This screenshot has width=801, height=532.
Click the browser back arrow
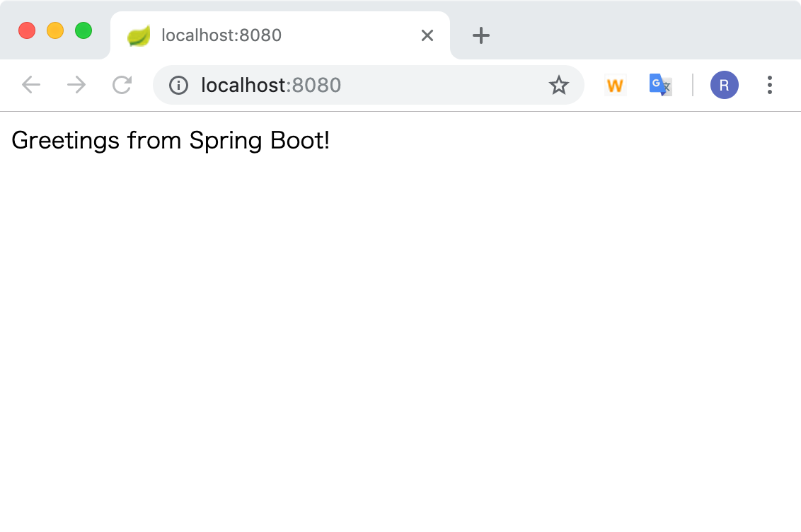31,85
